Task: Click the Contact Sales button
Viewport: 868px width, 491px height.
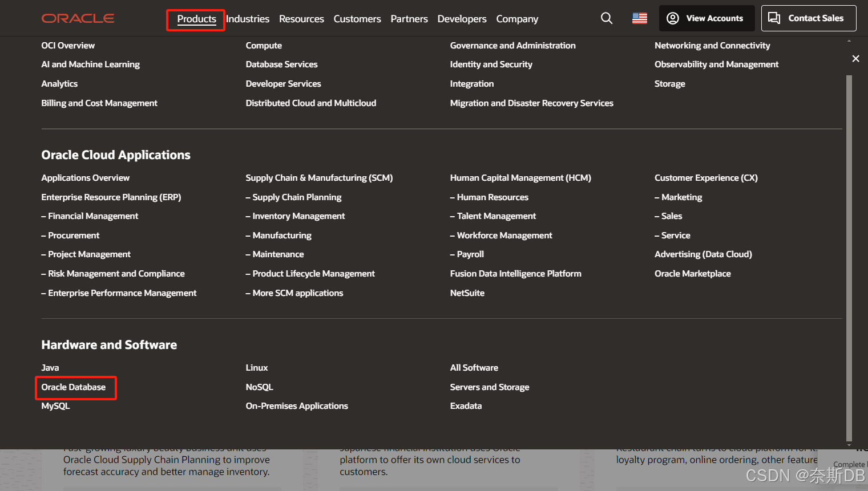Action: (x=809, y=18)
